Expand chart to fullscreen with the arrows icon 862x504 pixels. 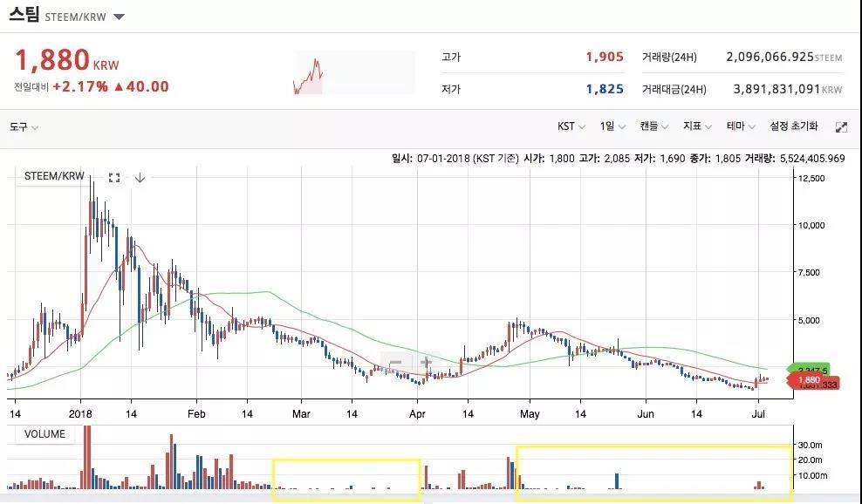[841, 127]
